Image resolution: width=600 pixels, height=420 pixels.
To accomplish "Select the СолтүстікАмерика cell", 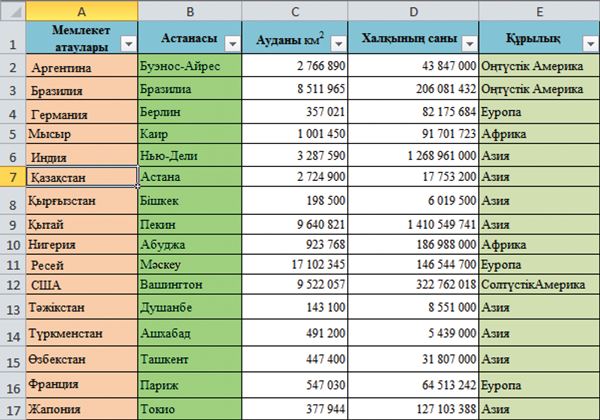I will (539, 285).
